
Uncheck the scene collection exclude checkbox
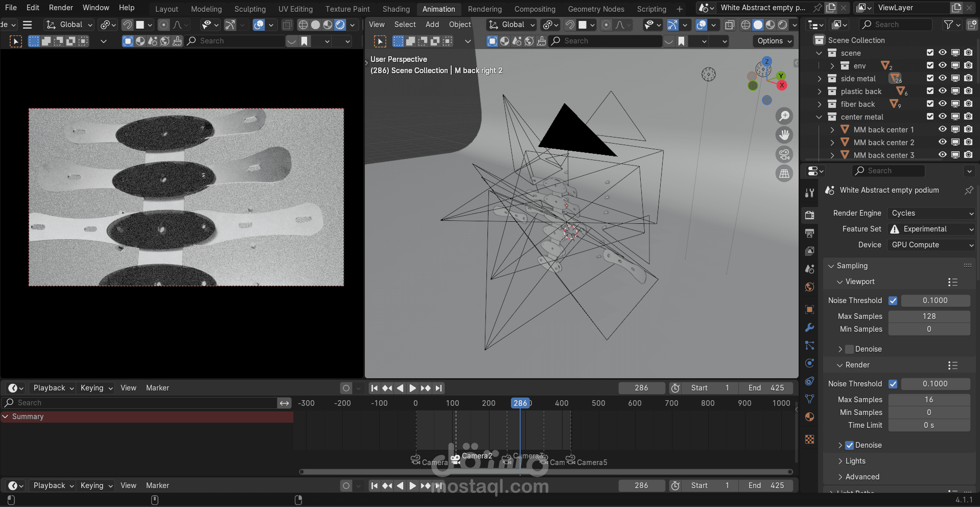(x=930, y=53)
